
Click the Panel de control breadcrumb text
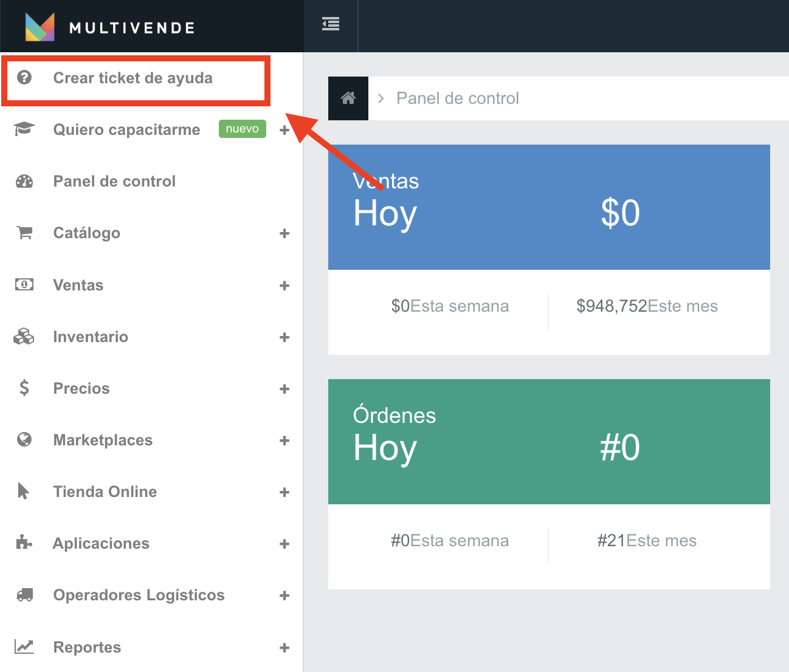pyautogui.click(x=457, y=98)
